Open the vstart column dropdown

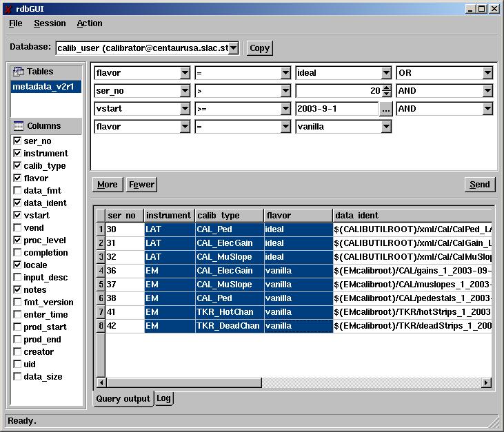[x=185, y=109]
